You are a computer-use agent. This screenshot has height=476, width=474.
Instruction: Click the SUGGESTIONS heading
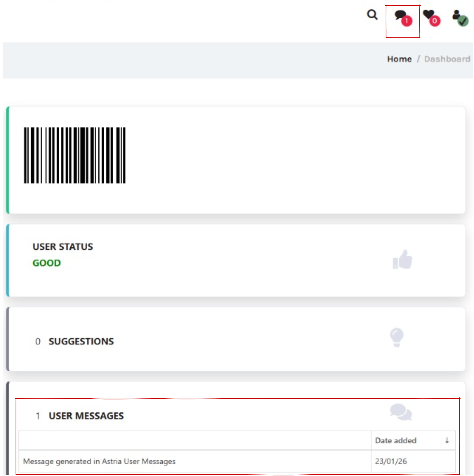[x=81, y=341]
